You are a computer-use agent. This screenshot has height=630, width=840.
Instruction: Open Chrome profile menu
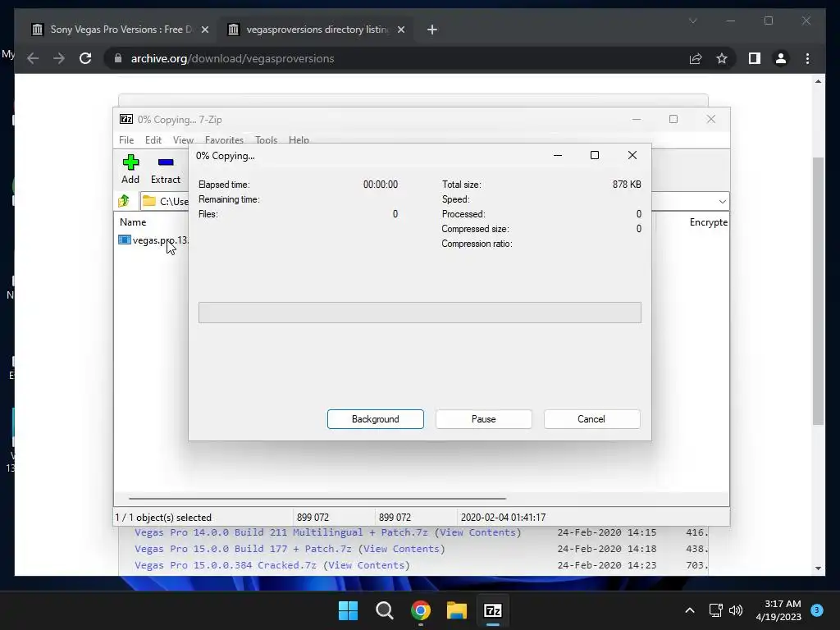[x=781, y=58]
